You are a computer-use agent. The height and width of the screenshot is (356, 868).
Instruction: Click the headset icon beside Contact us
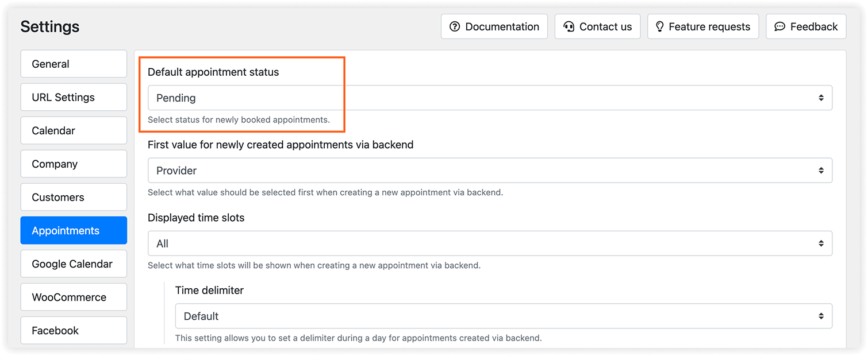tap(569, 26)
